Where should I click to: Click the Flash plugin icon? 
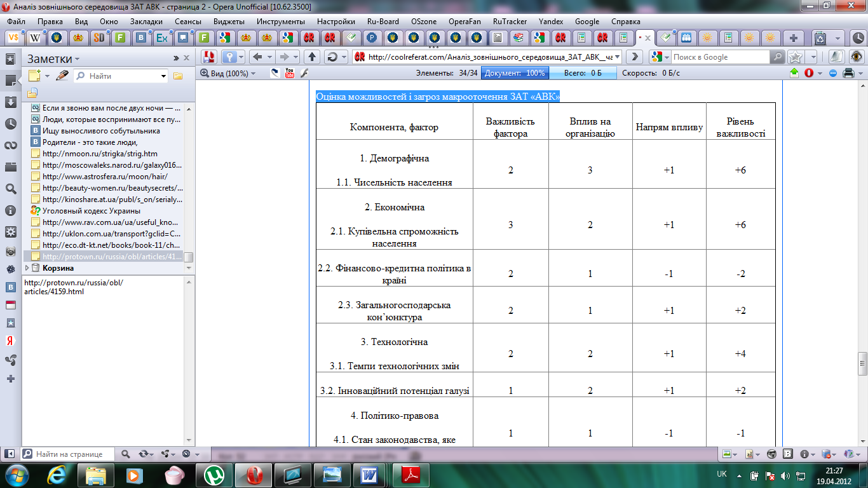point(304,73)
